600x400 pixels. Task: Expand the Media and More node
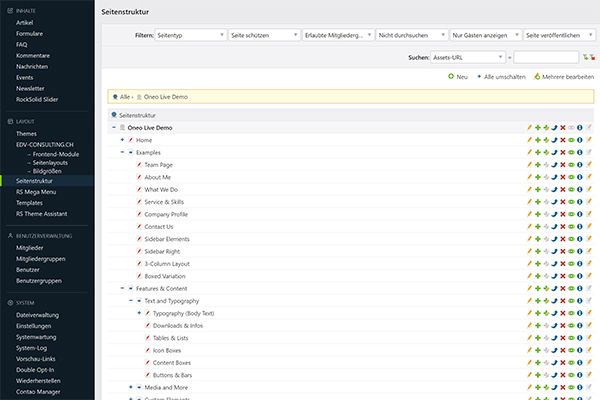pos(130,387)
